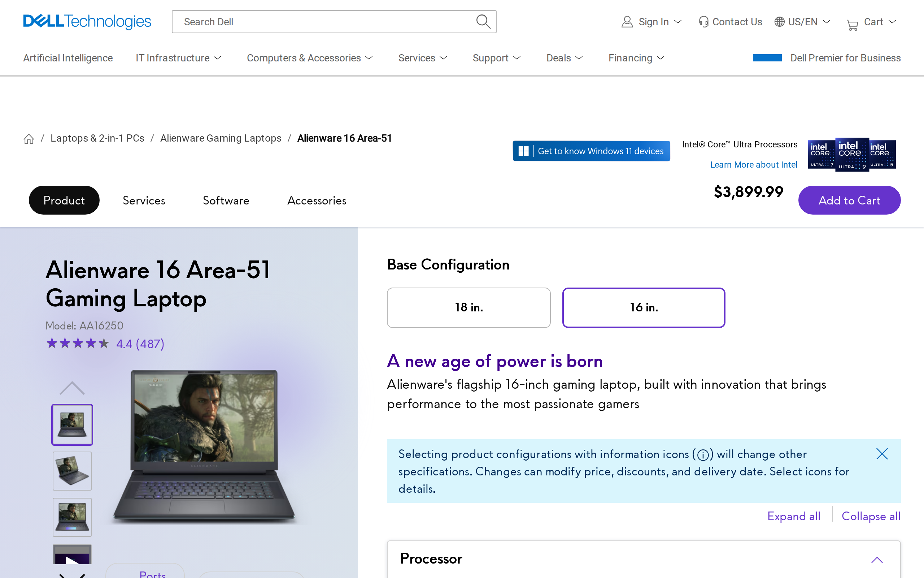The width and height of the screenshot is (924, 578).
Task: Open the Cart dropdown
Action: coord(892,22)
